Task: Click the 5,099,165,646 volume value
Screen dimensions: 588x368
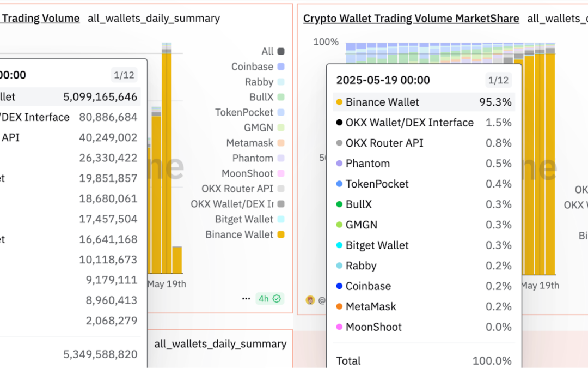Action: coord(100,97)
